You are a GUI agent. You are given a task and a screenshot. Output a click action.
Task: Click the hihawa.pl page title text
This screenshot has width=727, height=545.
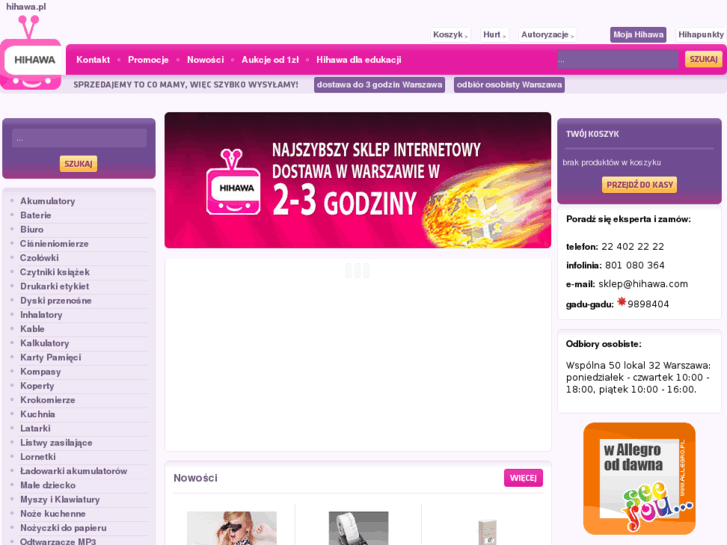pos(26,7)
